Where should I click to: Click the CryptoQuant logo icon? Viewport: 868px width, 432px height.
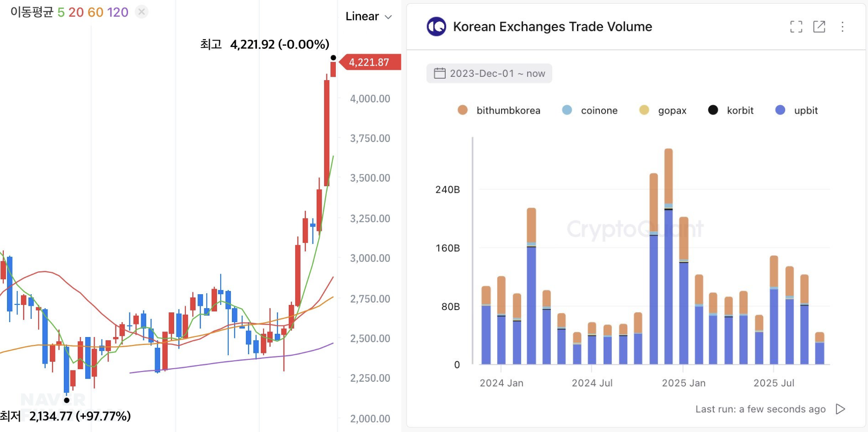point(436,27)
